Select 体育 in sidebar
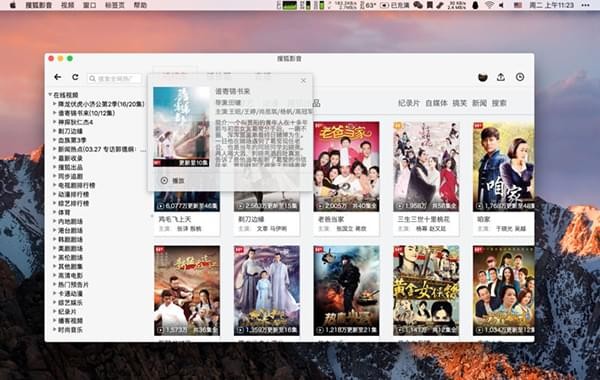600x380 pixels. pos(64,212)
